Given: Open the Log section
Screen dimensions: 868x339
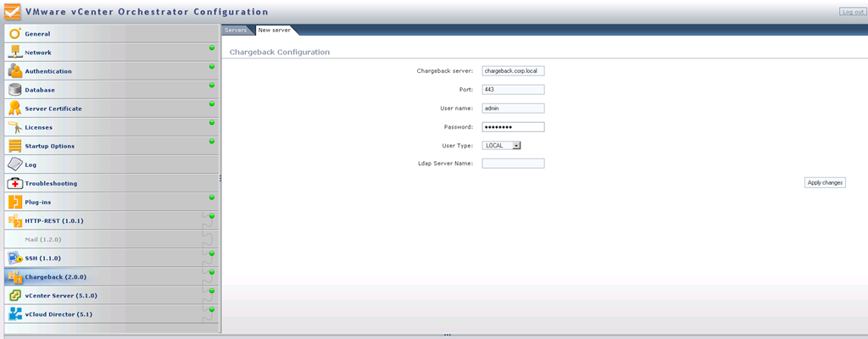Looking at the screenshot, I should [x=111, y=164].
